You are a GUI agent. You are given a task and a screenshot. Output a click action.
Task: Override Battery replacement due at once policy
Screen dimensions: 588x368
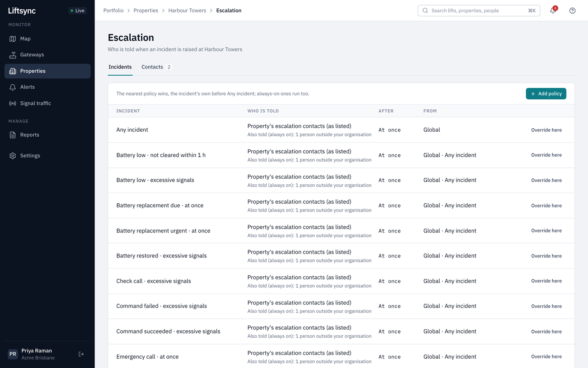[546, 206]
